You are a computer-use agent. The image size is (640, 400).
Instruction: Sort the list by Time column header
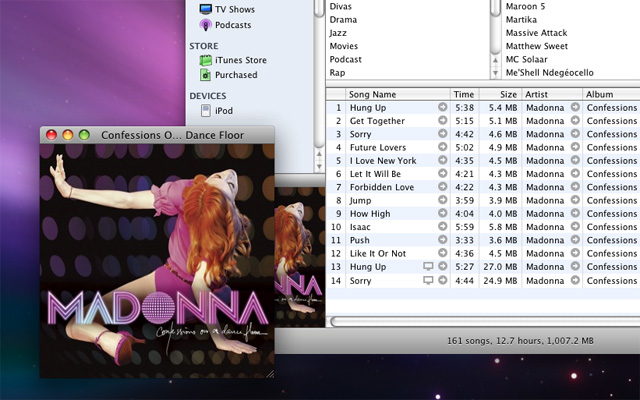[x=463, y=94]
